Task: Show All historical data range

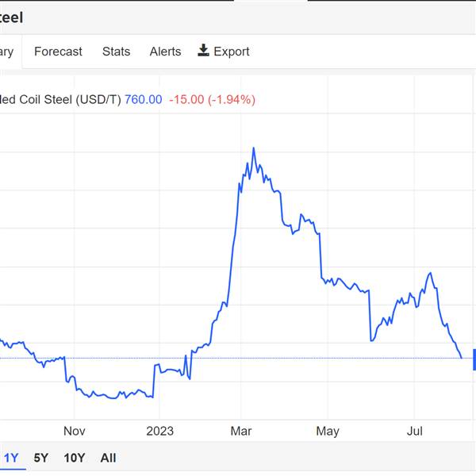Action: tap(108, 458)
